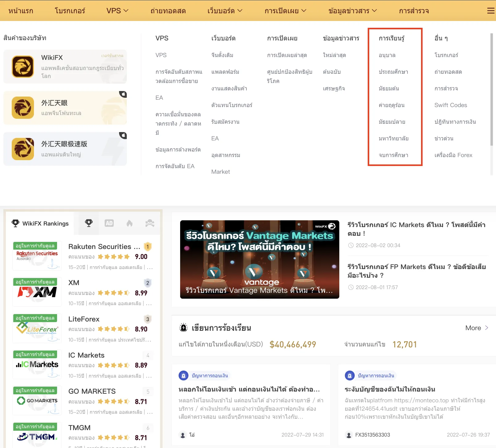The image size is (496, 448).
Task: Click the user avatar beside โอ๋
Action: pos(183,435)
